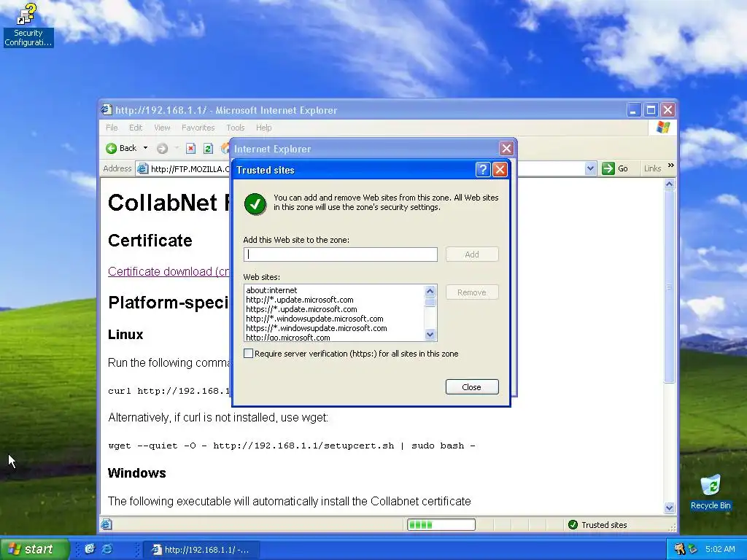
Task: Select http://*.update.microsoft.com entry
Action: [x=300, y=300]
